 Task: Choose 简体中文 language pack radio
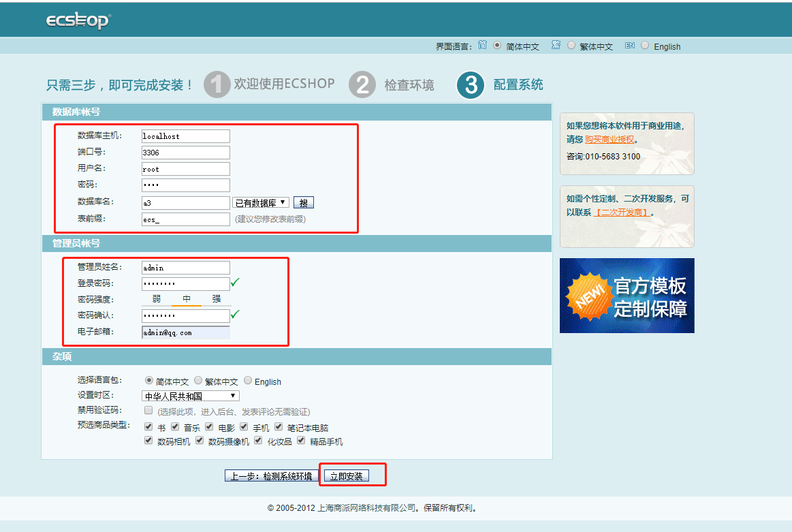[149, 380]
